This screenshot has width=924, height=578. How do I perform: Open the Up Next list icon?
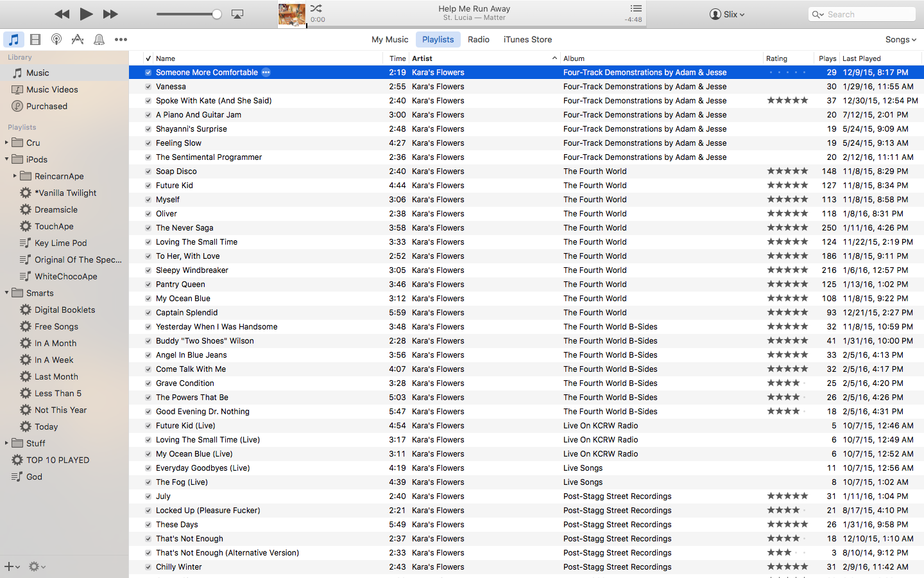636,8
